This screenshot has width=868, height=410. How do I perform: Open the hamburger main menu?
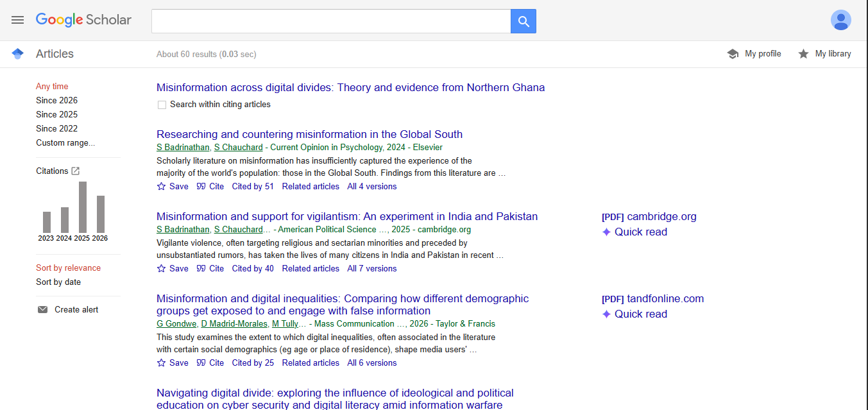[17, 20]
